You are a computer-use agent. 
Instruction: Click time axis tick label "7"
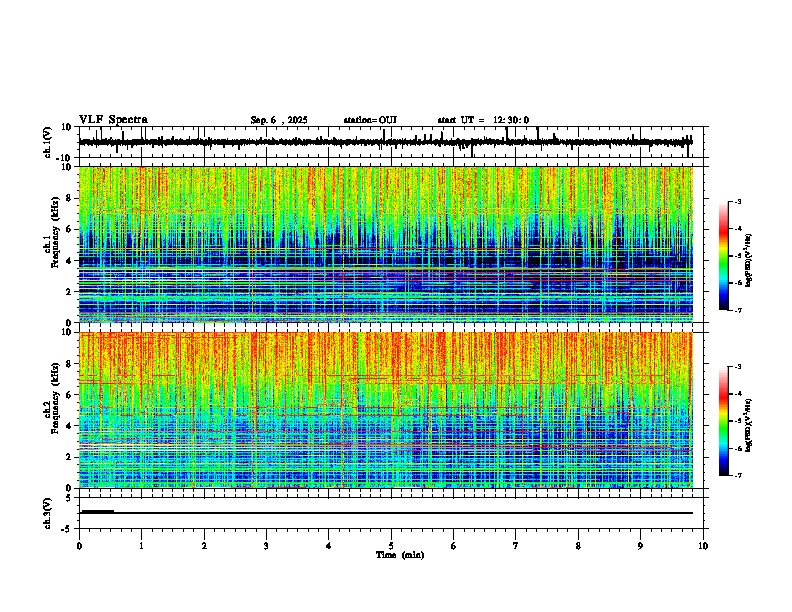(516, 546)
